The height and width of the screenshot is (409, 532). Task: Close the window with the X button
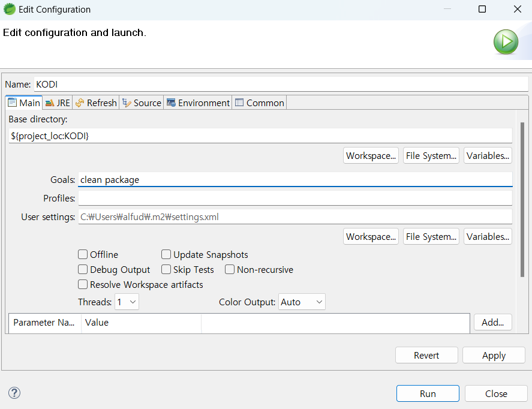(x=518, y=9)
